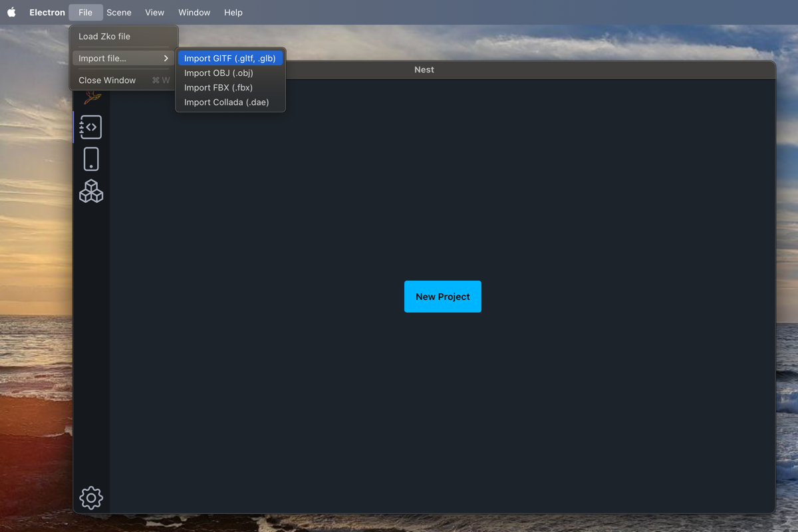Open the Apple menu

(x=11, y=13)
